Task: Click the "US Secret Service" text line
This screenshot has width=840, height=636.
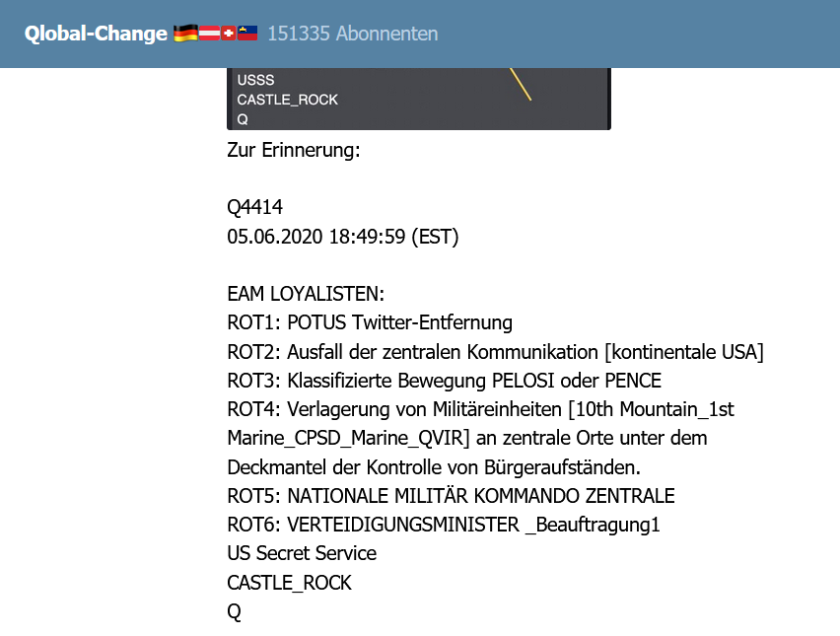Action: (302, 553)
